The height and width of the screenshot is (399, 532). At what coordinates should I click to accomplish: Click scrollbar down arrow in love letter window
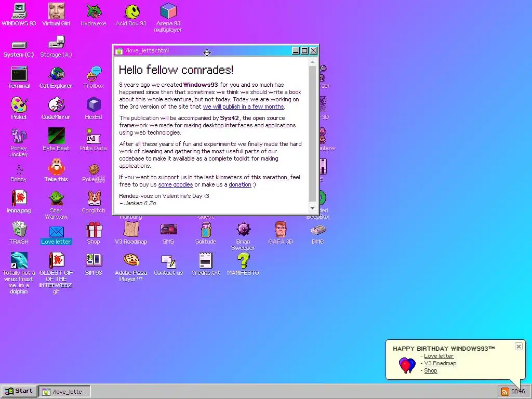(x=312, y=208)
